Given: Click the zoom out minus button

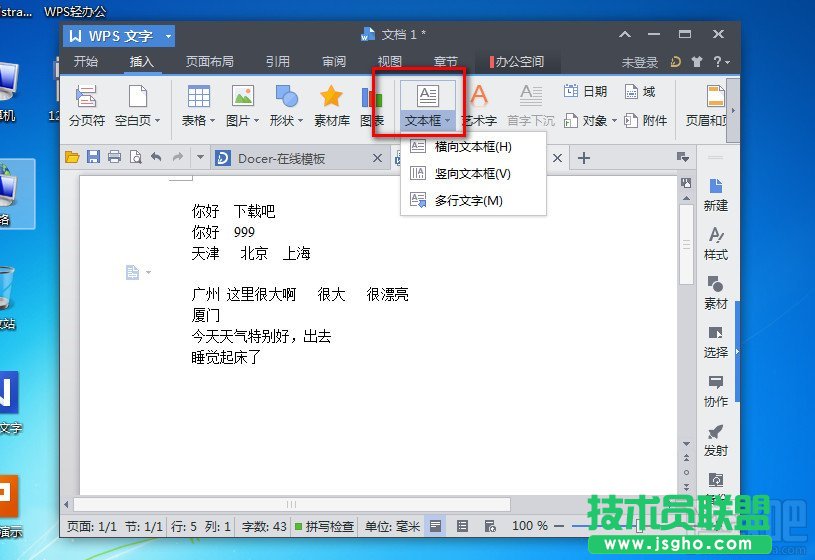Looking at the screenshot, I should (x=559, y=526).
